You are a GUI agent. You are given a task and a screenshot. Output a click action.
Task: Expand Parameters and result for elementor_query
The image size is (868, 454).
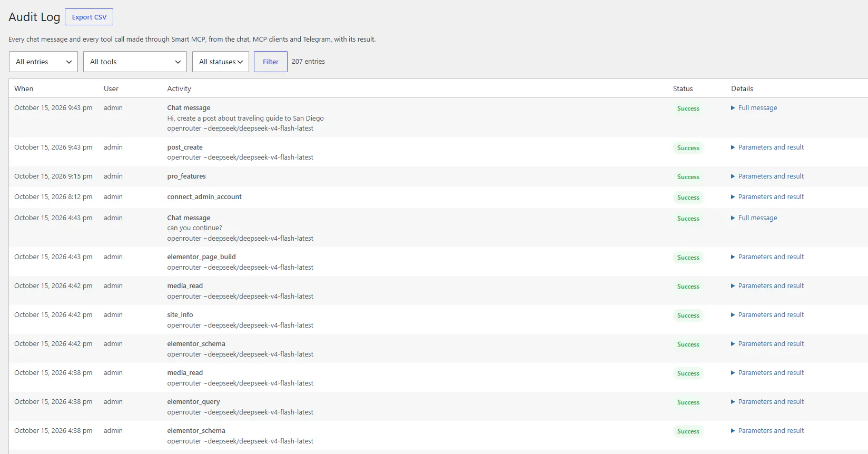click(767, 402)
